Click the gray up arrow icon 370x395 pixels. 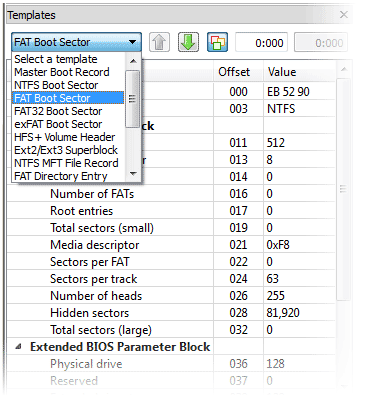pyautogui.click(x=159, y=42)
